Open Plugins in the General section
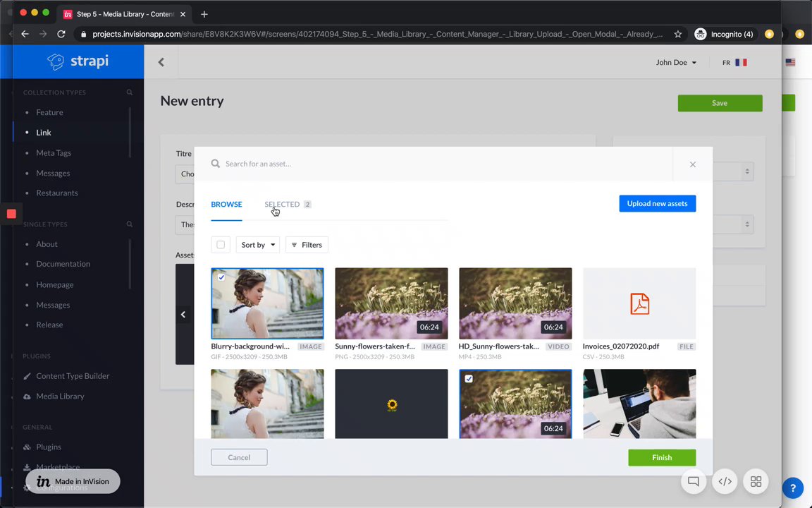Viewport: 812px width, 508px height. (x=49, y=447)
